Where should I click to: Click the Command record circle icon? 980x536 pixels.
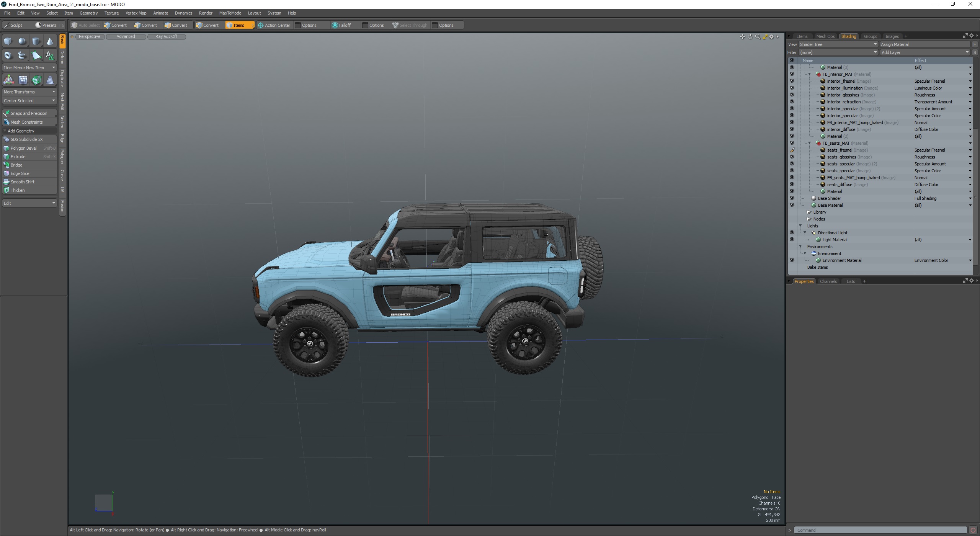pyautogui.click(x=973, y=530)
